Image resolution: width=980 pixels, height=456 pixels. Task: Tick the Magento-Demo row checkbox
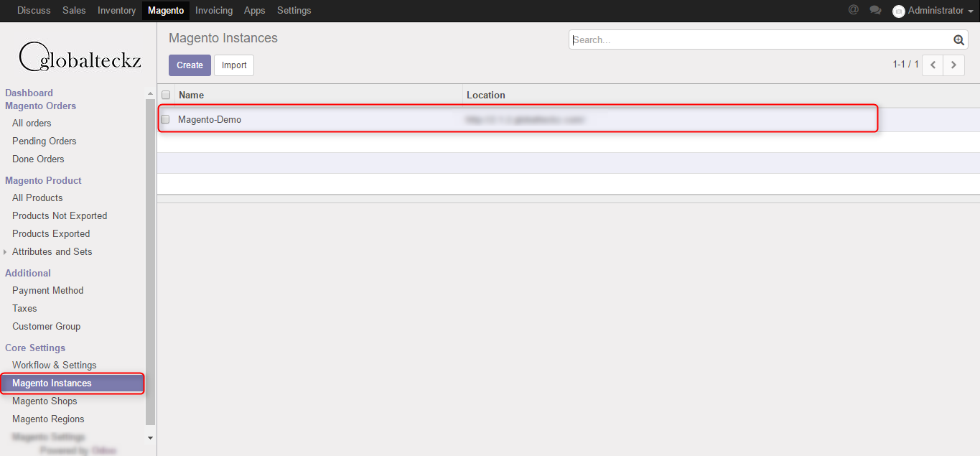166,119
